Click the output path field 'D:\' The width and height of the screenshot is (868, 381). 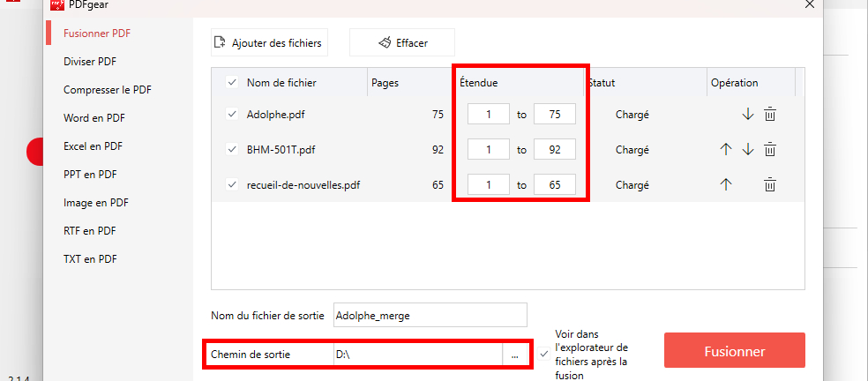(x=418, y=355)
